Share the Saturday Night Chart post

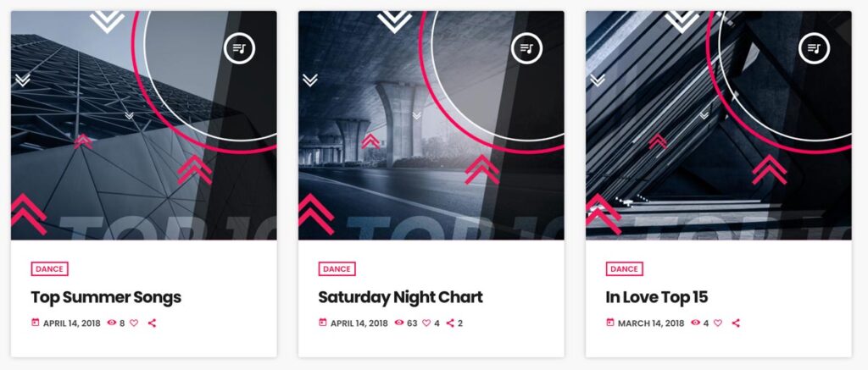450,323
